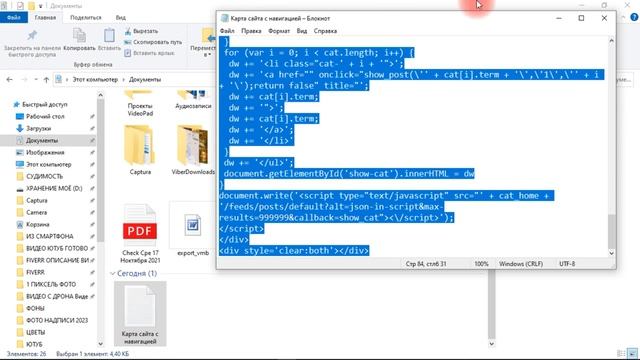Viewport: 640px width, 360px height.
Task: Open the Explorer help question mark icon
Action: tap(634, 17)
